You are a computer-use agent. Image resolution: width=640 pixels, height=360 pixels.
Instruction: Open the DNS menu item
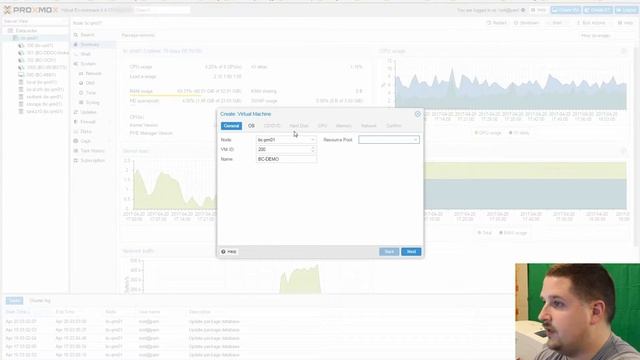(x=90, y=83)
